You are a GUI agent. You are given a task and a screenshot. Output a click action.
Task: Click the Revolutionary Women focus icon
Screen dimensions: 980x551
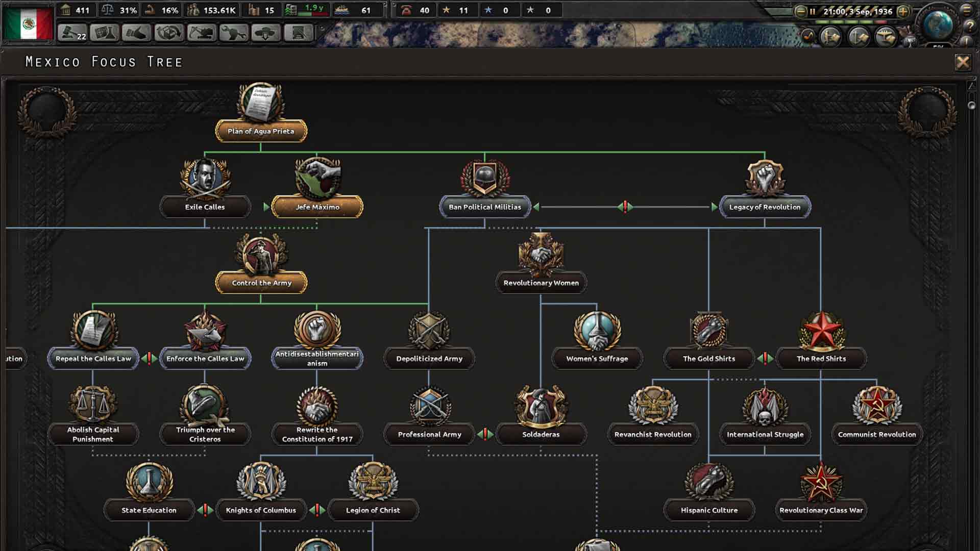click(541, 254)
